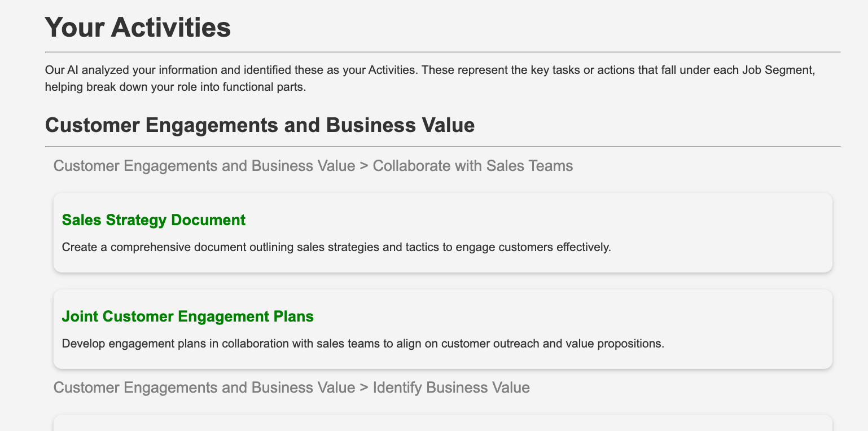This screenshot has width=868, height=431.
Task: Click the Your Activities page heading
Action: (x=138, y=27)
